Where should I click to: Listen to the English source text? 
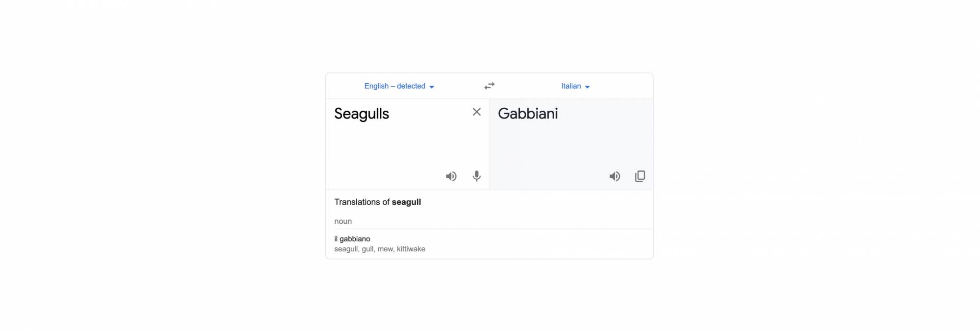[451, 176]
